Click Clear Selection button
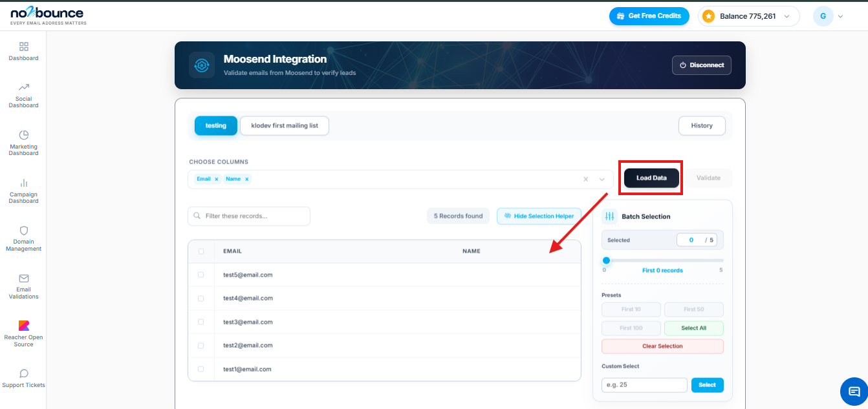 point(662,346)
